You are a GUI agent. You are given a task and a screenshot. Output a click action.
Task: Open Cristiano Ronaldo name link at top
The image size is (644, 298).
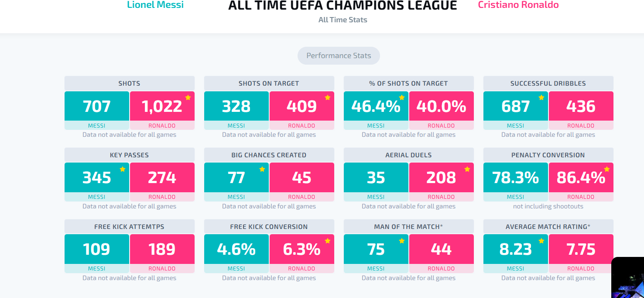point(518,5)
